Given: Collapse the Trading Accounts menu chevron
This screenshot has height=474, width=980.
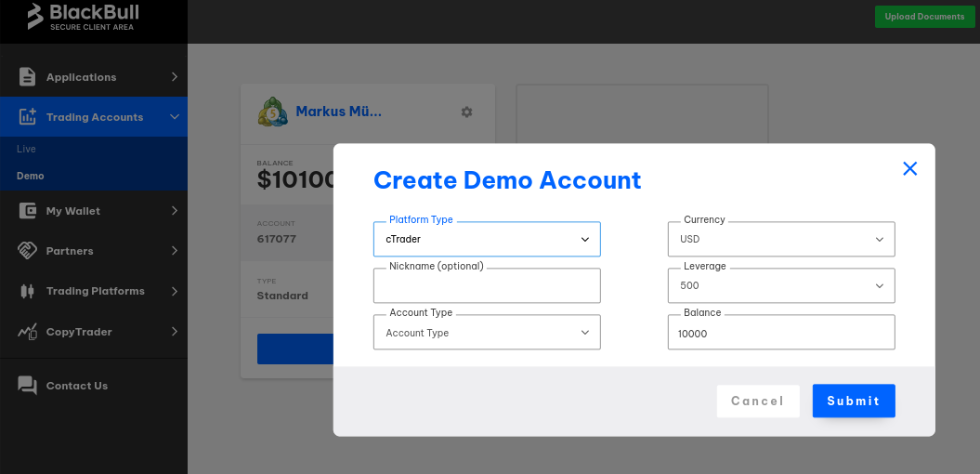Looking at the screenshot, I should click(x=174, y=117).
